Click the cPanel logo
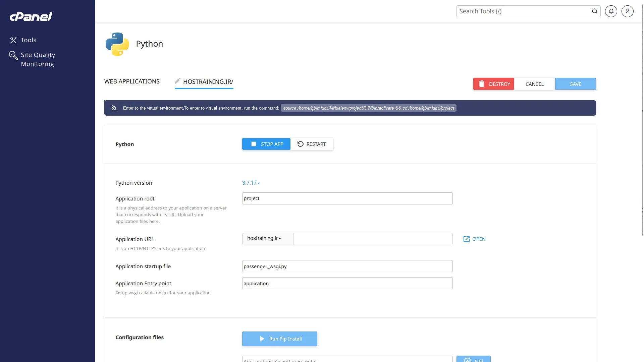 31,16
